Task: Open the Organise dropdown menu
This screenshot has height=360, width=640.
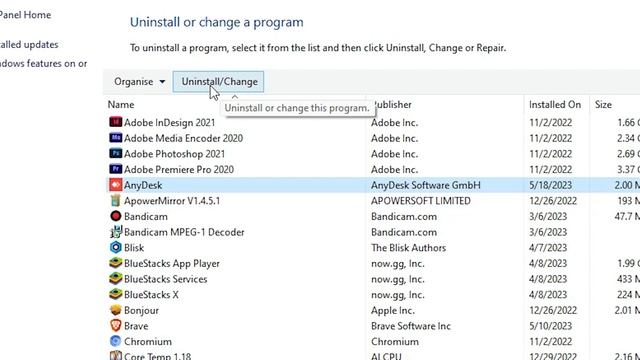Action: (140, 82)
